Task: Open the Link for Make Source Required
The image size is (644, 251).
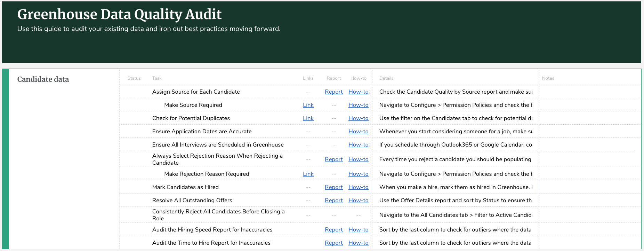Action: pyautogui.click(x=308, y=105)
